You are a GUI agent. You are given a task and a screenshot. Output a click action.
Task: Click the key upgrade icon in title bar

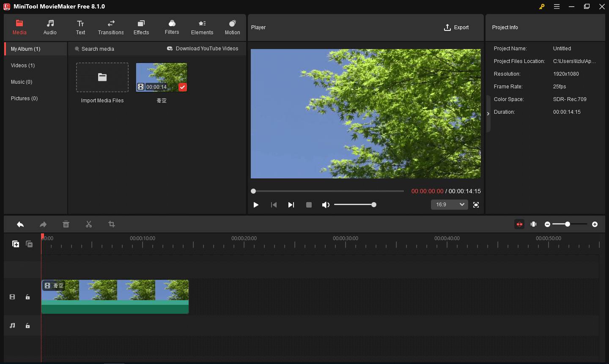pos(542,6)
